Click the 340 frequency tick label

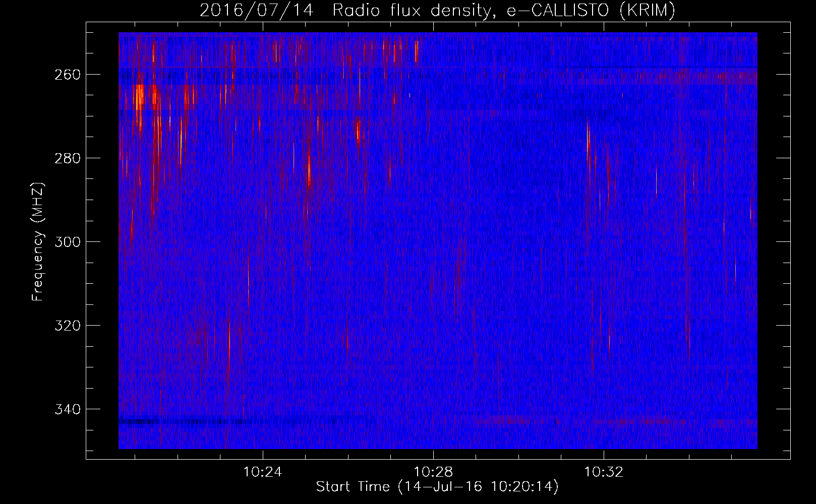(67, 409)
